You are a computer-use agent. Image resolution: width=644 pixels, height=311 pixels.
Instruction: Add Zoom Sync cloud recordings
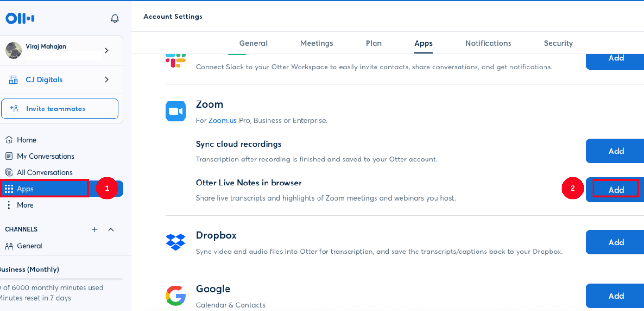click(x=615, y=151)
